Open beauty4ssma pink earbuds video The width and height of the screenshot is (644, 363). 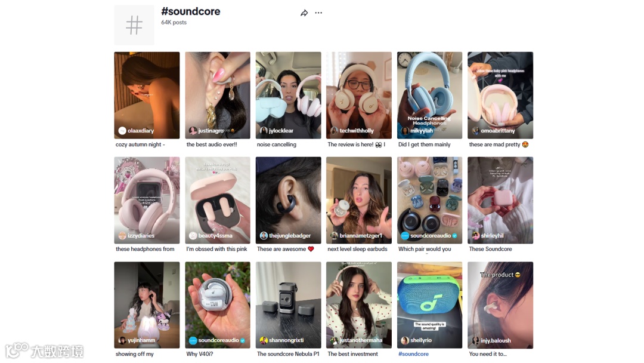218,200
